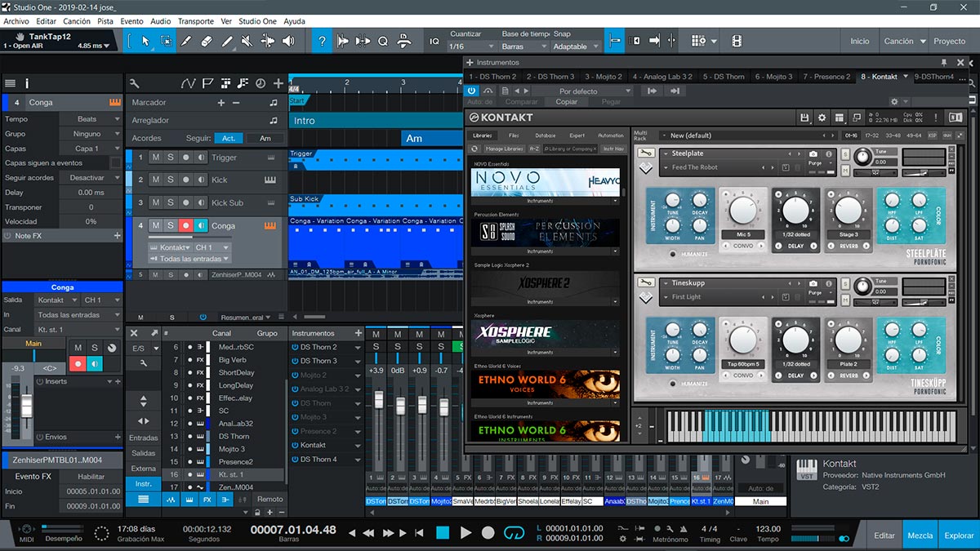
Task: Toggle monitor on the Conga track
Action: click(x=200, y=225)
